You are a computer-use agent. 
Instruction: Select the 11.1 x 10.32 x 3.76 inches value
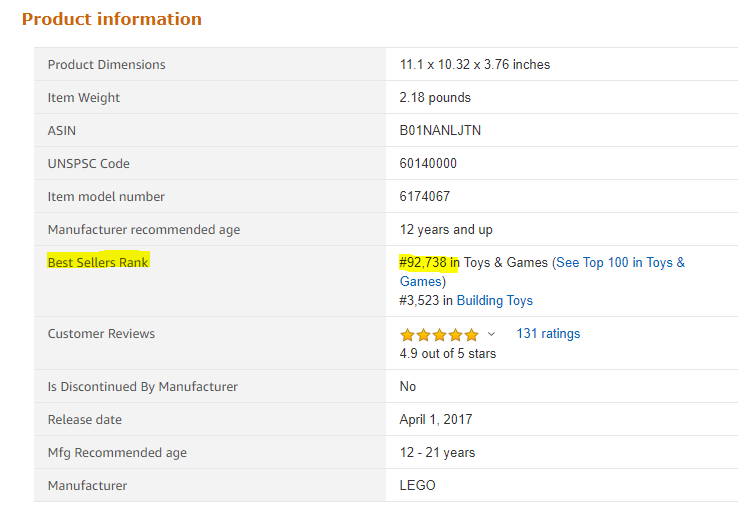click(475, 65)
